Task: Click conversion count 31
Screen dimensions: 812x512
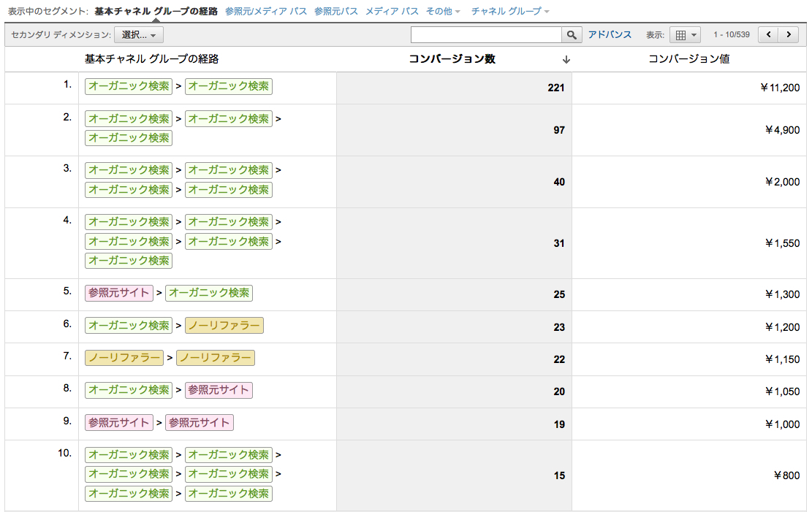Action: (559, 242)
